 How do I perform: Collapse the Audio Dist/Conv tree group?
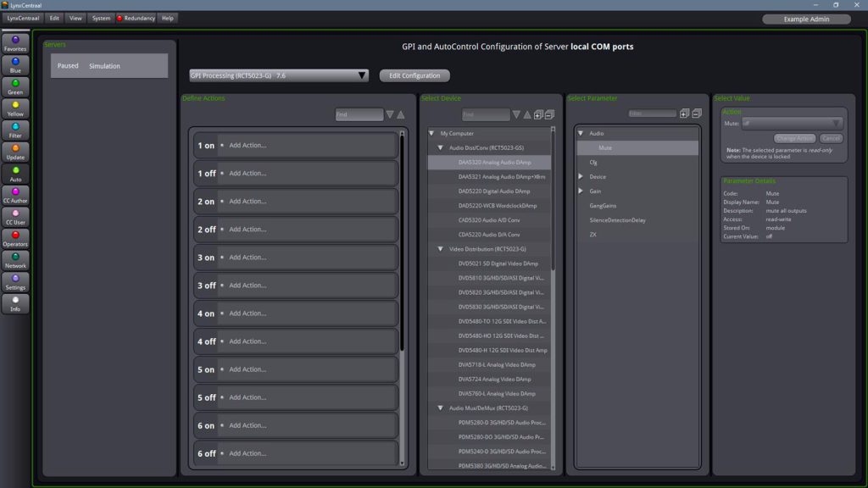pyautogui.click(x=441, y=147)
